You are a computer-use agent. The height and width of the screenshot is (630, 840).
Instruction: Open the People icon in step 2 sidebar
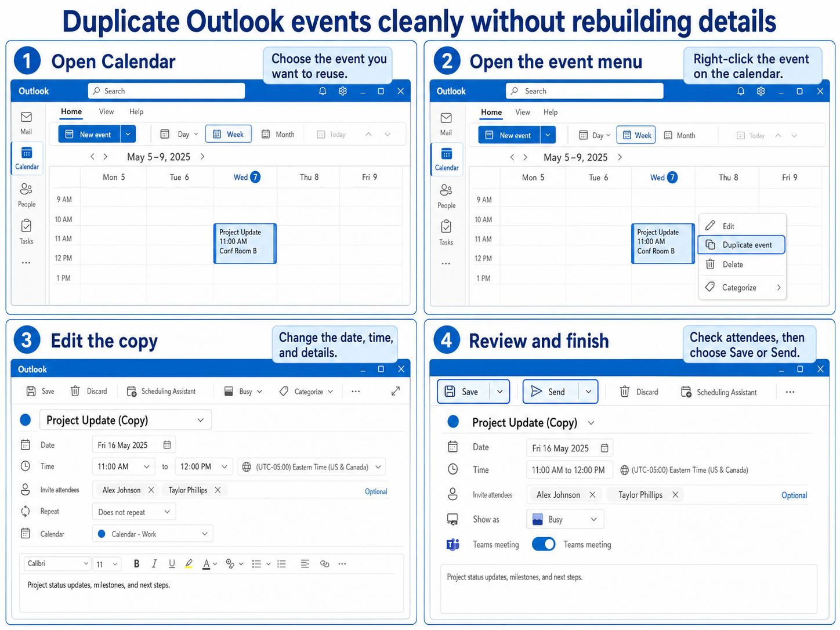(446, 196)
